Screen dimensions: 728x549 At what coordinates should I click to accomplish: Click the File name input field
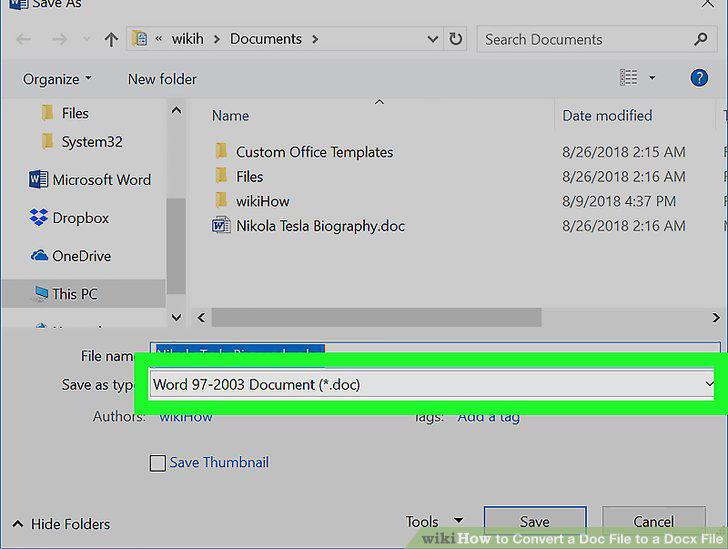435,348
